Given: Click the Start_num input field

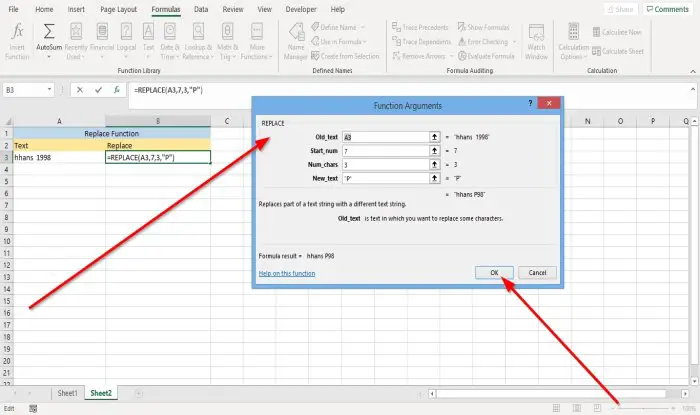Looking at the screenshot, I should [x=386, y=151].
